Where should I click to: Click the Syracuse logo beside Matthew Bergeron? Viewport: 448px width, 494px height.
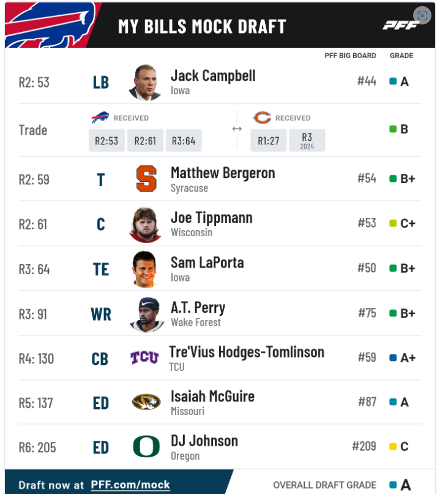pyautogui.click(x=146, y=179)
